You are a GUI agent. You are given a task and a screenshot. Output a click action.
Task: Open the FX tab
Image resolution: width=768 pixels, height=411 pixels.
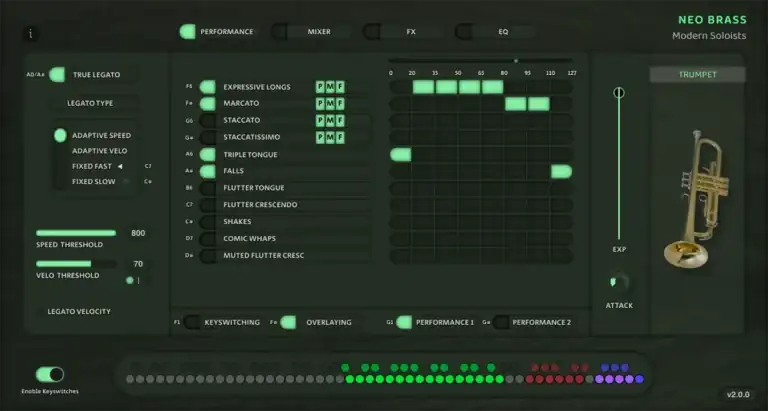click(403, 32)
